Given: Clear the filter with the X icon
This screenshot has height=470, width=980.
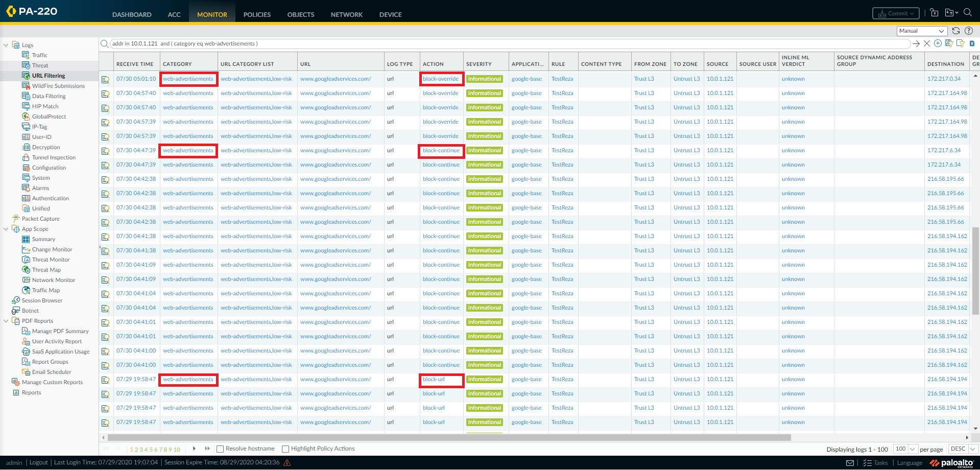Looking at the screenshot, I should (x=927, y=43).
